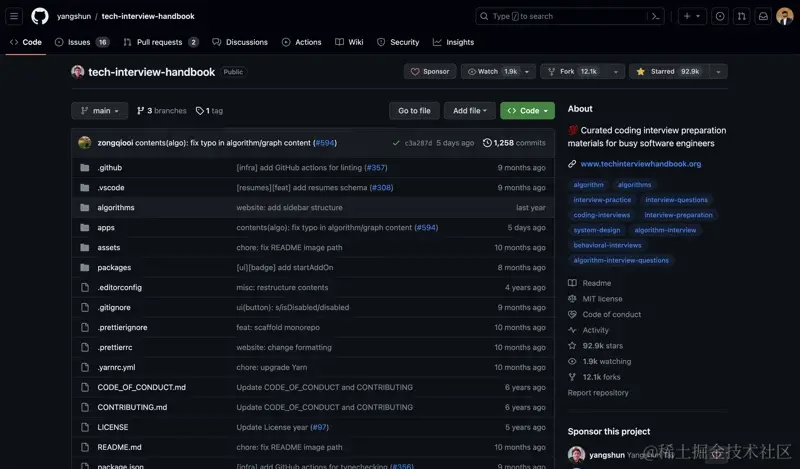Open the Code of conduct link
Viewport: 800px width, 469px height.
coord(605,314)
